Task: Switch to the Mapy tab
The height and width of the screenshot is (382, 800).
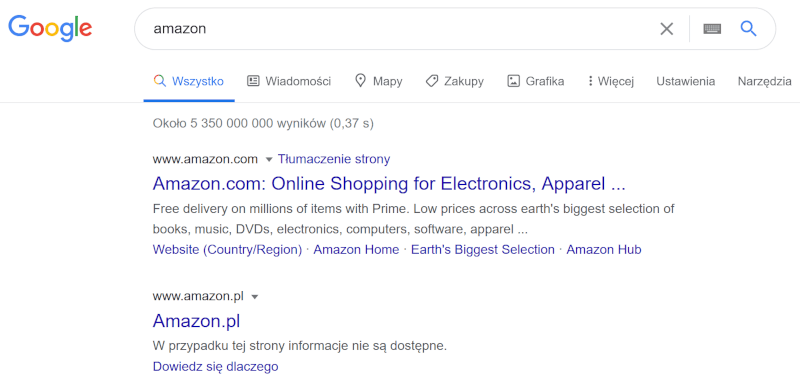Action: [379, 81]
